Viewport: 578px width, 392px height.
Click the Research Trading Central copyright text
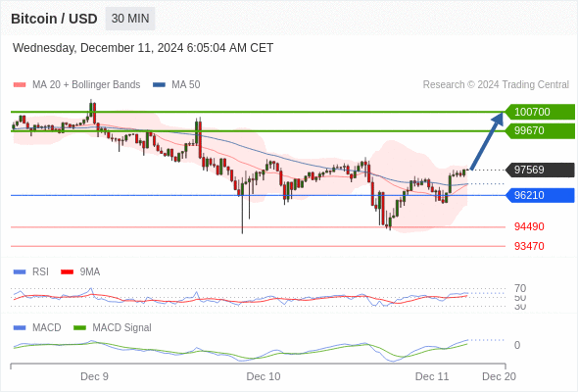pos(496,85)
